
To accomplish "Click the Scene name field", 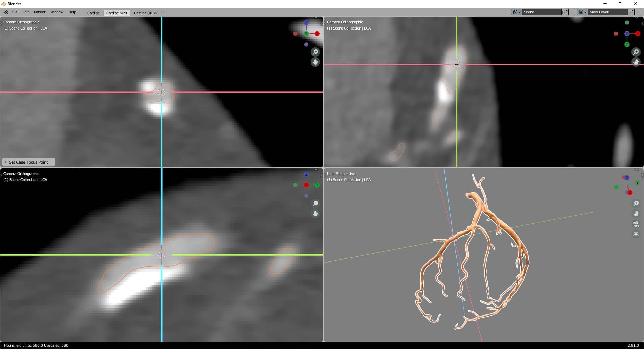I will tap(542, 12).
